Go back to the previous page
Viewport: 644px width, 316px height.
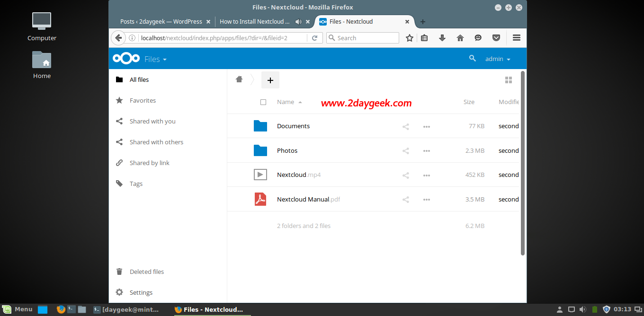click(118, 38)
